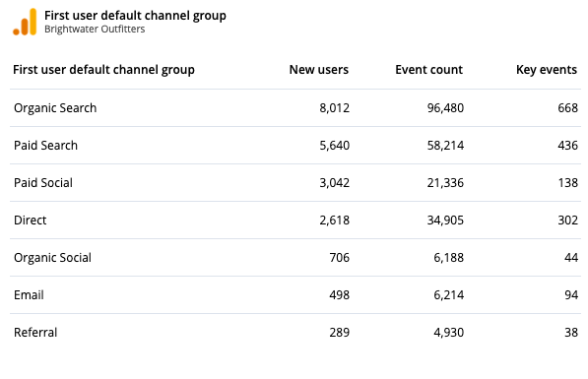Click the 'Brightwater Outfitters' subtitle
Image resolution: width=588 pixels, height=379 pixels.
[x=95, y=30]
